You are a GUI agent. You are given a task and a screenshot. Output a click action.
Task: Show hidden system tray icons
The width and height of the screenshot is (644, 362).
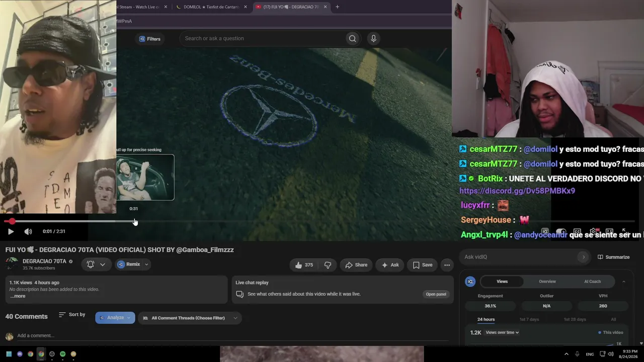pos(566,354)
